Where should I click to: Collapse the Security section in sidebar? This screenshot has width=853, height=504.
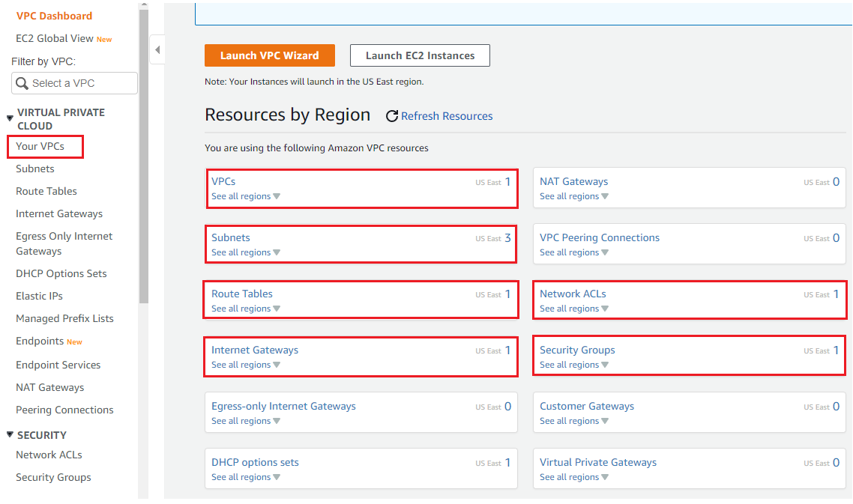click(x=10, y=434)
